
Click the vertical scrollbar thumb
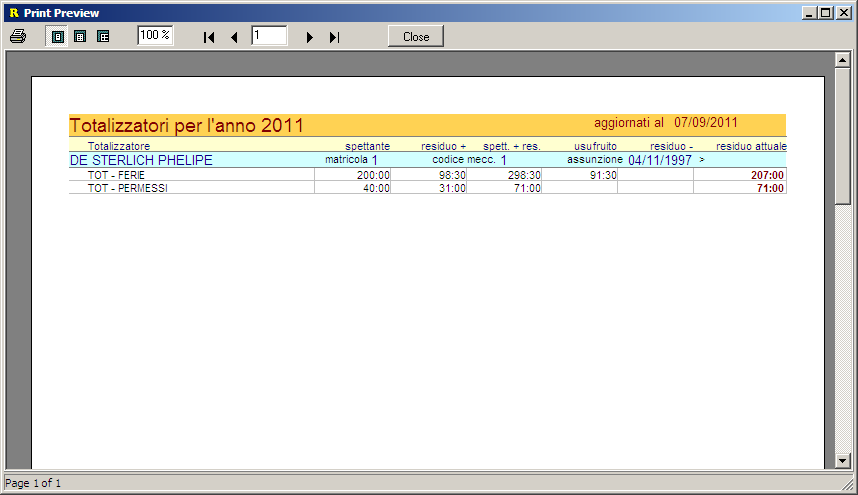tap(843, 136)
